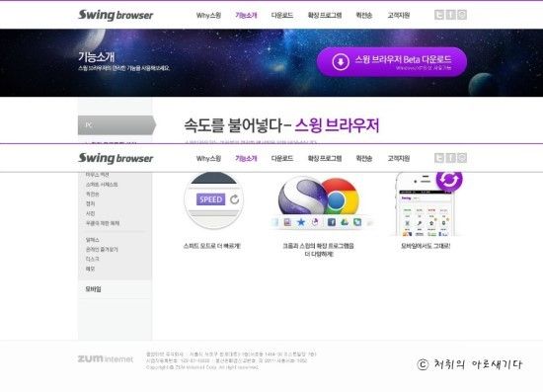Open 알패스 in the sidebar list
The width and height of the screenshot is (543, 392).
tap(93, 240)
